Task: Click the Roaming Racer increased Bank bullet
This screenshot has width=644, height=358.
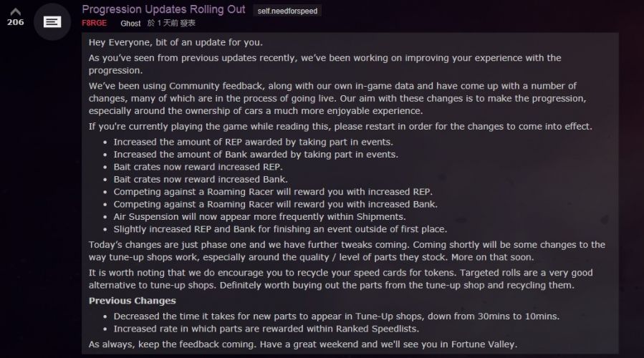Action: (276, 205)
